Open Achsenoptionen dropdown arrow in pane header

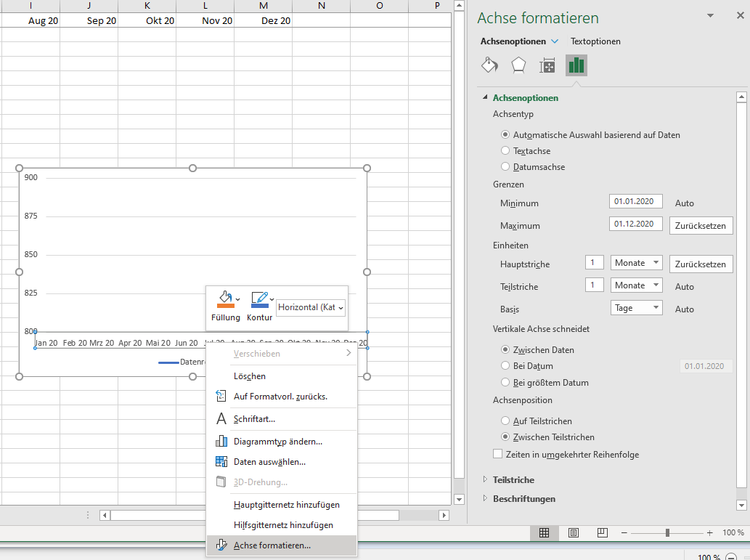click(x=555, y=41)
